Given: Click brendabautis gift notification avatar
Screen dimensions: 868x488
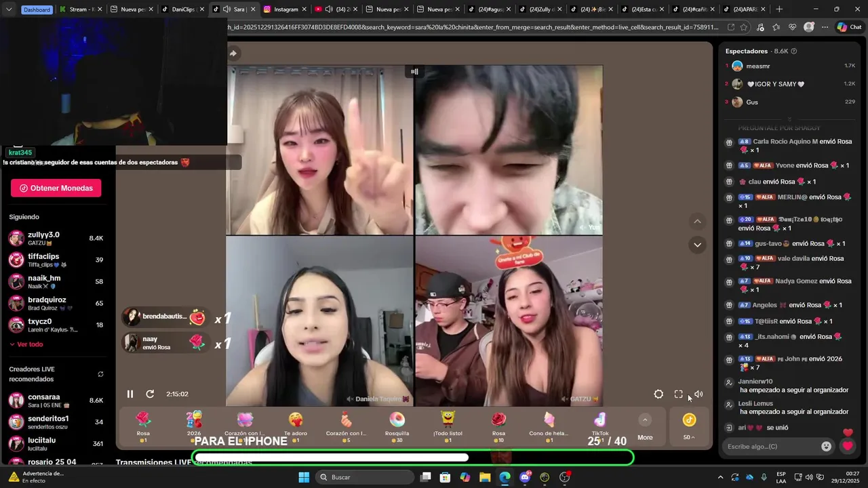Looking at the screenshot, I should (x=132, y=317).
